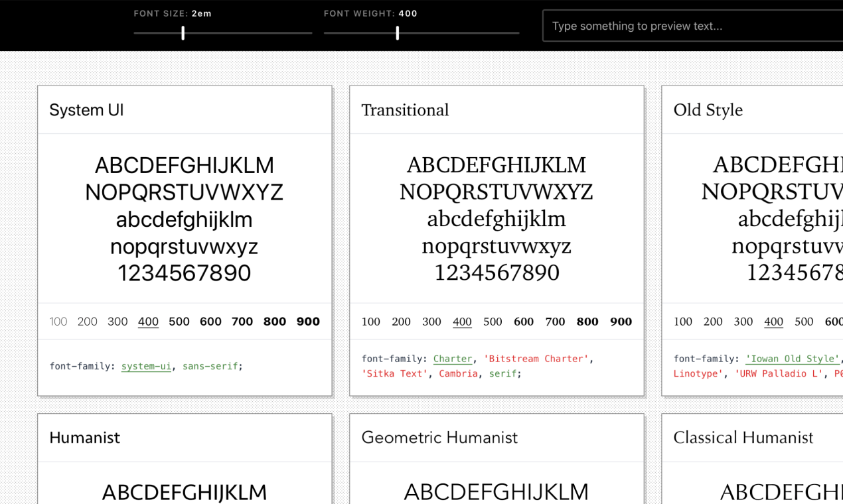The width and height of the screenshot is (843, 504).
Task: Select weight 900 in System UI card
Action: 308,322
